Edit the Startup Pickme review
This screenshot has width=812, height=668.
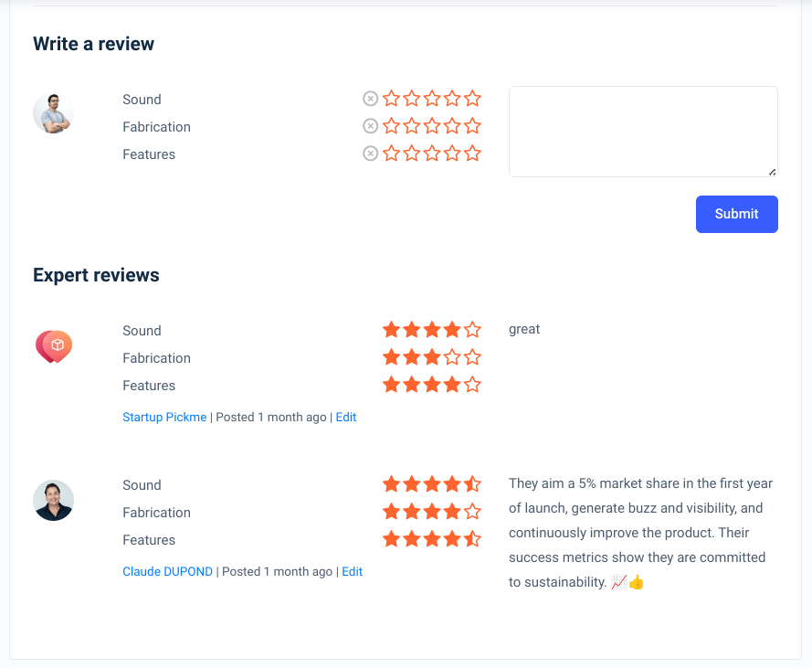pyautogui.click(x=346, y=418)
